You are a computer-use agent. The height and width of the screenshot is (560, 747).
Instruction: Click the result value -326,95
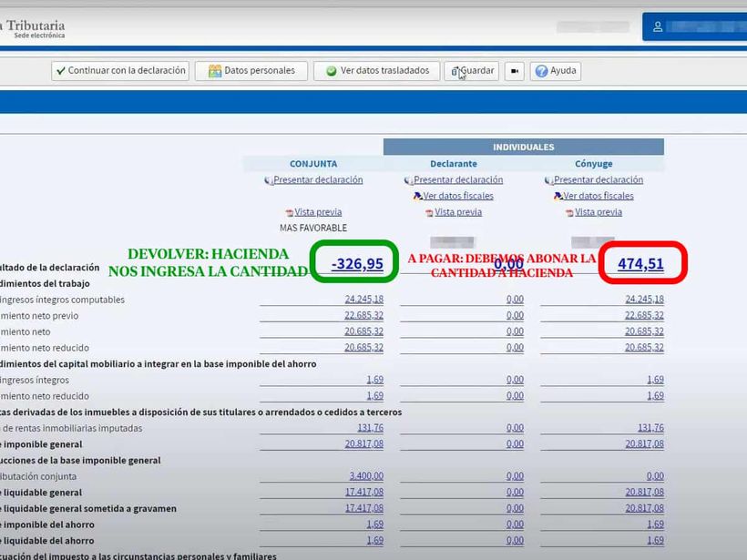point(357,263)
